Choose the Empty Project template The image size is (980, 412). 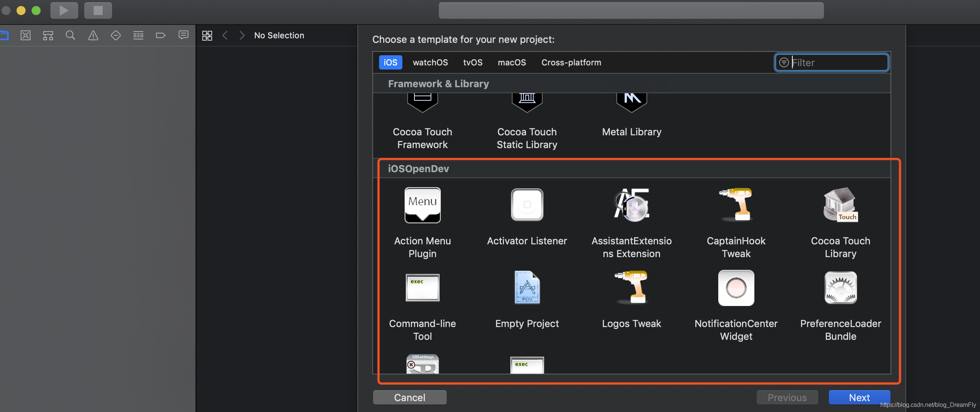coord(527,288)
